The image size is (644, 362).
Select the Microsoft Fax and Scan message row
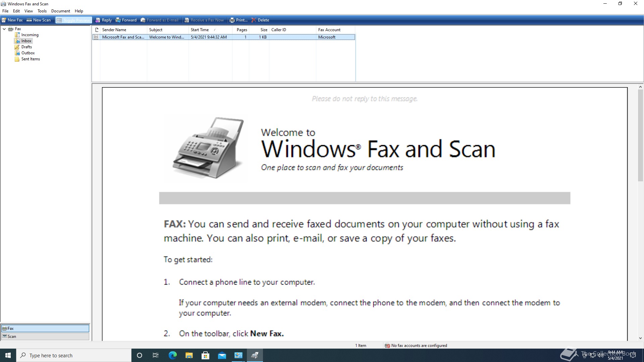click(x=224, y=37)
